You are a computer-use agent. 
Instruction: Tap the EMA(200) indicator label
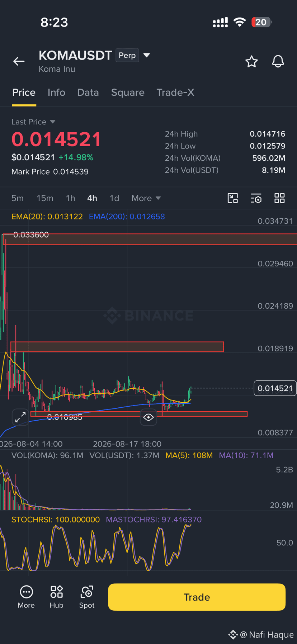pyautogui.click(x=127, y=217)
